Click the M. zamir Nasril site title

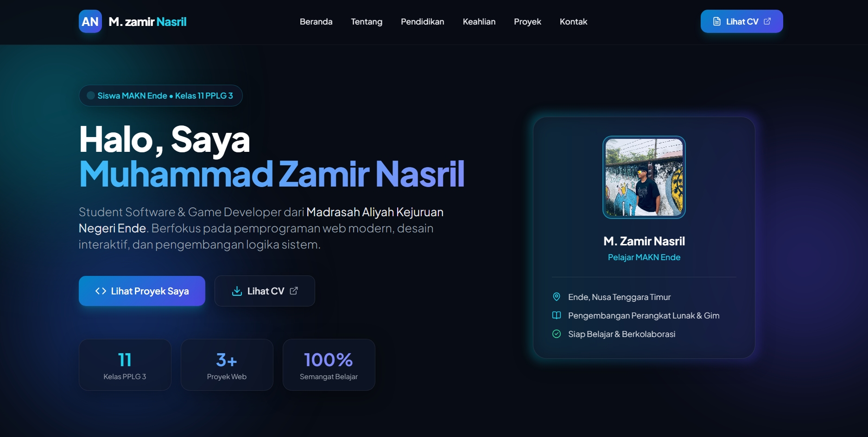click(x=147, y=22)
